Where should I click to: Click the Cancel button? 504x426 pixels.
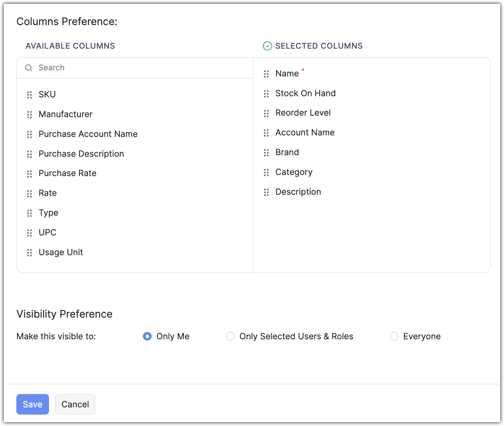click(75, 404)
